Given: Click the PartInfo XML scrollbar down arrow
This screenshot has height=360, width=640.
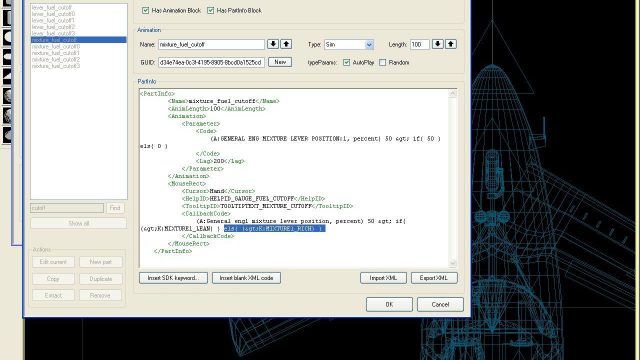Looking at the screenshot, I should pyautogui.click(x=452, y=263).
